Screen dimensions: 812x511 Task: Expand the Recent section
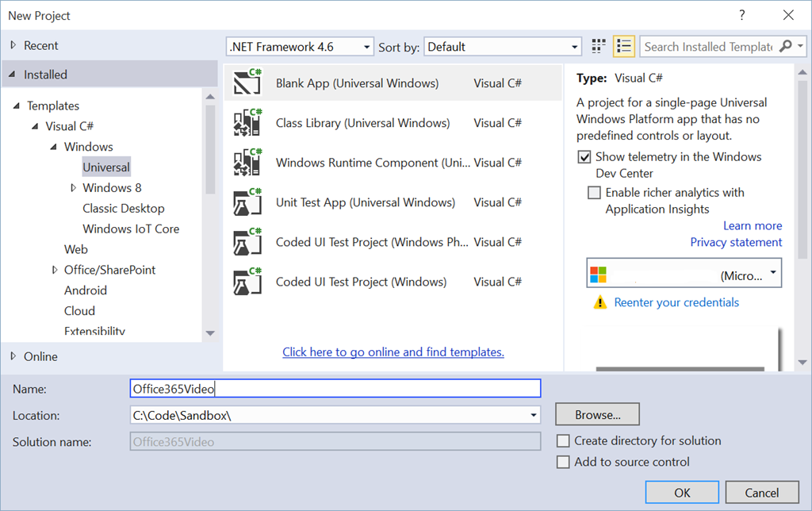13,45
